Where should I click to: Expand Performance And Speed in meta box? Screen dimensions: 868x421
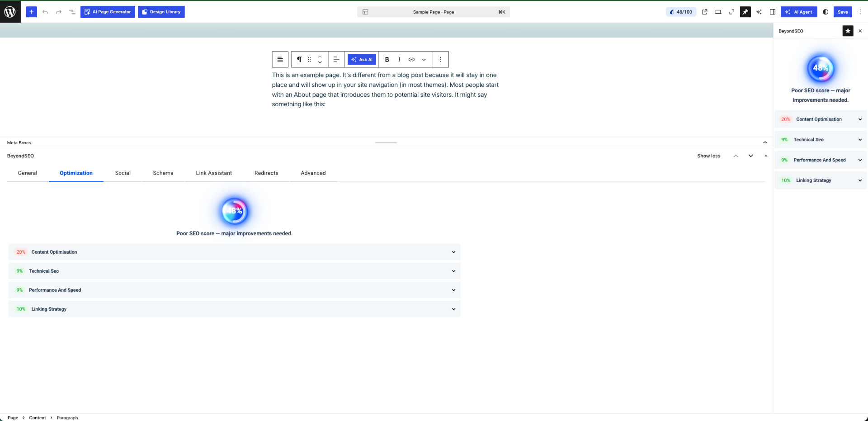tap(234, 290)
